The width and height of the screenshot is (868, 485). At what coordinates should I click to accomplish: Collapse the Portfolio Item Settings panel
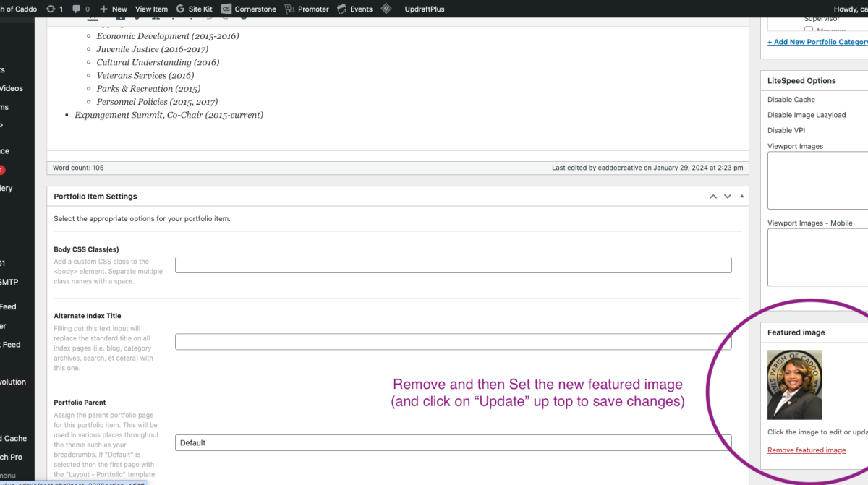click(741, 197)
